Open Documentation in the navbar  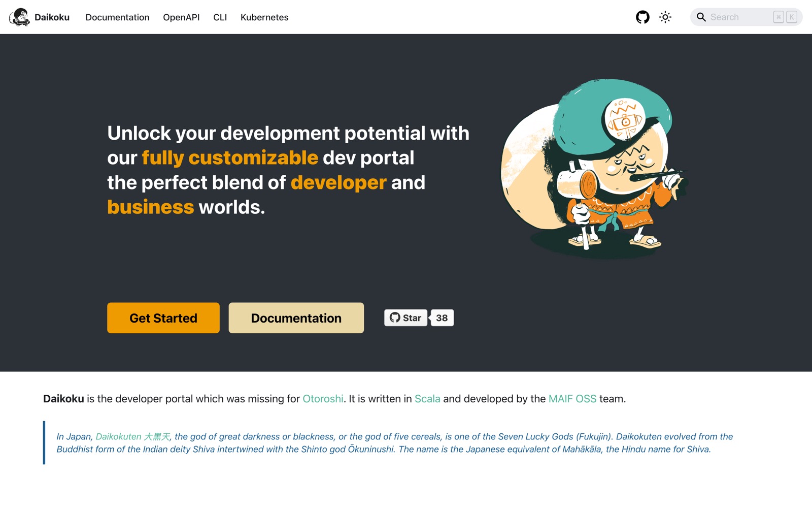pos(117,17)
